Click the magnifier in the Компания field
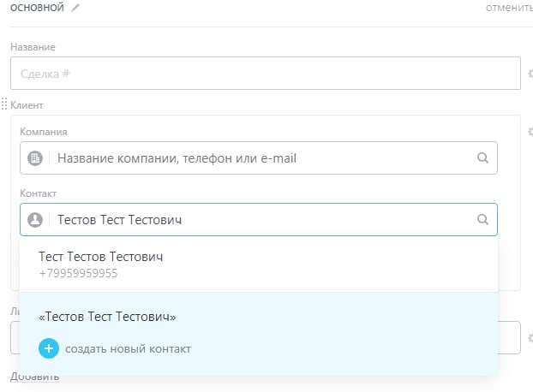 (482, 157)
